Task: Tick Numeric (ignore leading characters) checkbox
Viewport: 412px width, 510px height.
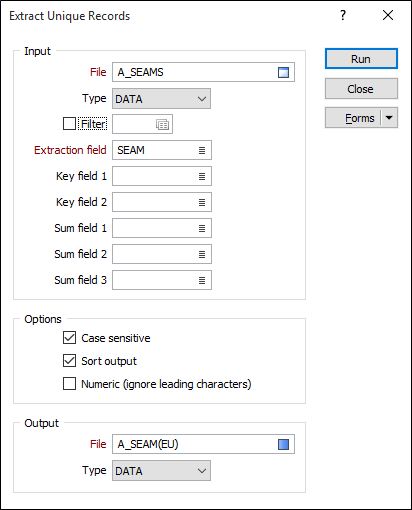Action: pos(69,384)
